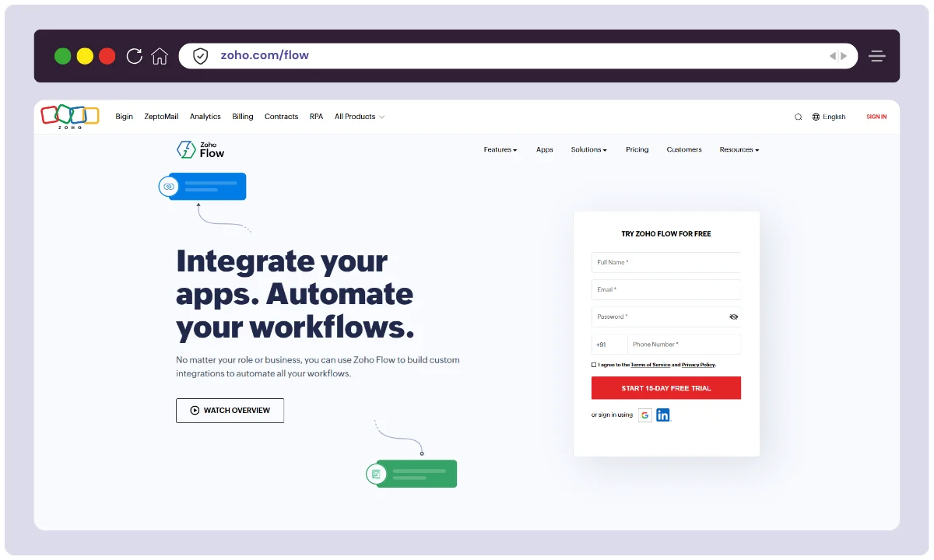934x560 pixels.
Task: Go to the browser home icon
Action: coord(160,56)
